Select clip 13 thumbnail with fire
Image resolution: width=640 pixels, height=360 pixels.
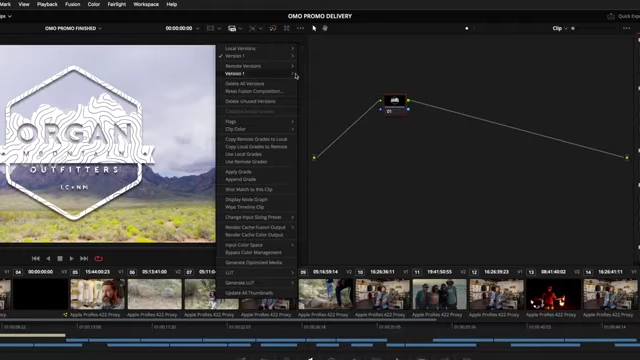[x=553, y=294]
